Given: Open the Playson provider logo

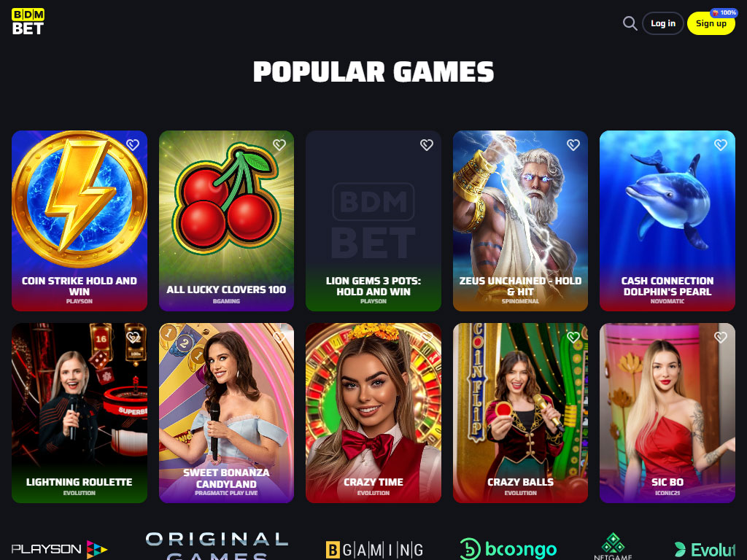Looking at the screenshot, I should pyautogui.click(x=60, y=549).
